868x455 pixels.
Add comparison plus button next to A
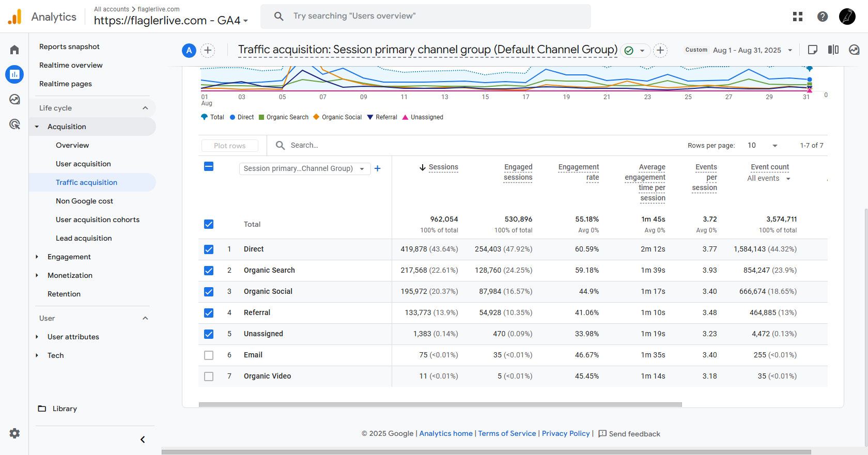click(x=208, y=50)
